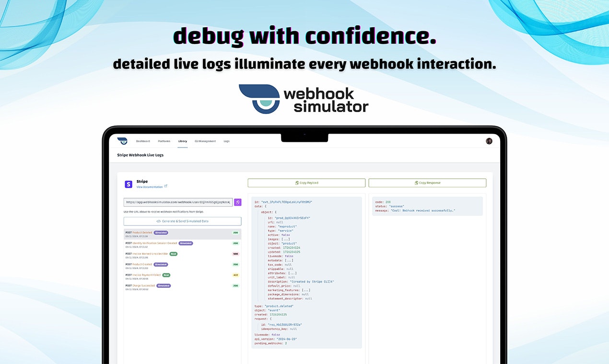Viewport: 609px width, 364px height.
Task: Select the POST Charge Succeeded log entry
Action: point(182,287)
